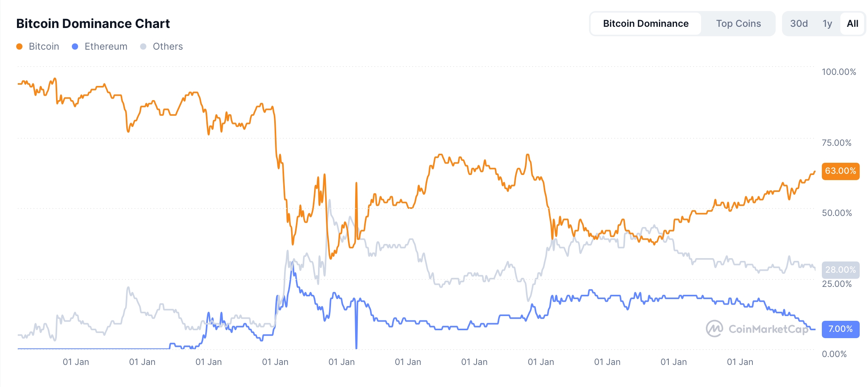The image size is (868, 387).
Task: Click the orange 63.00% Bitcoin value label
Action: point(840,171)
